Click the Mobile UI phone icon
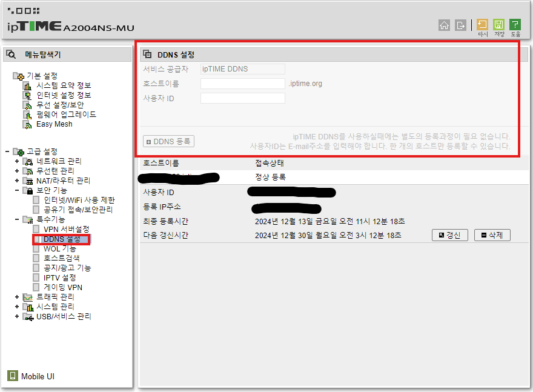Image resolution: width=533 pixels, height=392 pixels. click(x=13, y=376)
